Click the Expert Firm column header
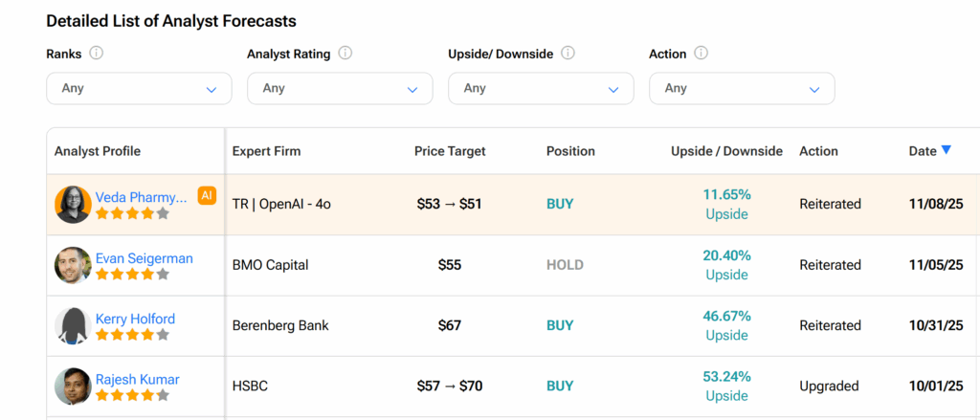 pyautogui.click(x=266, y=151)
